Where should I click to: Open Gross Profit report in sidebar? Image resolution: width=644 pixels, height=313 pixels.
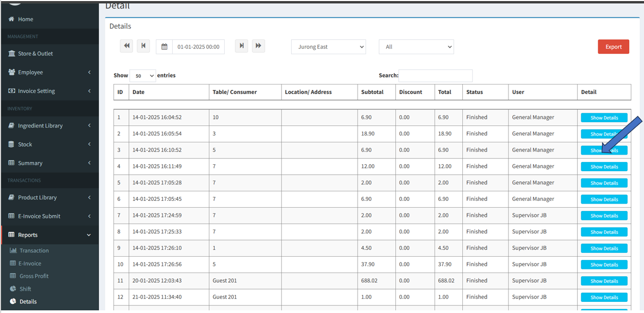coord(34,276)
